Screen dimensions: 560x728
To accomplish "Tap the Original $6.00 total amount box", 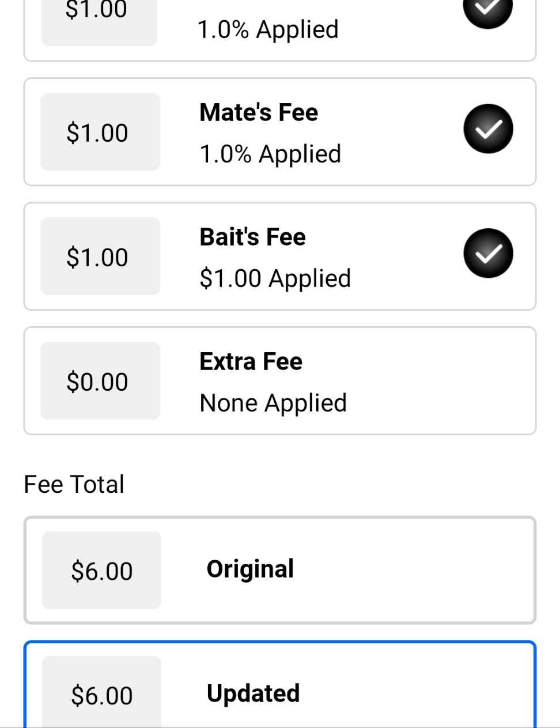I will 101,570.
